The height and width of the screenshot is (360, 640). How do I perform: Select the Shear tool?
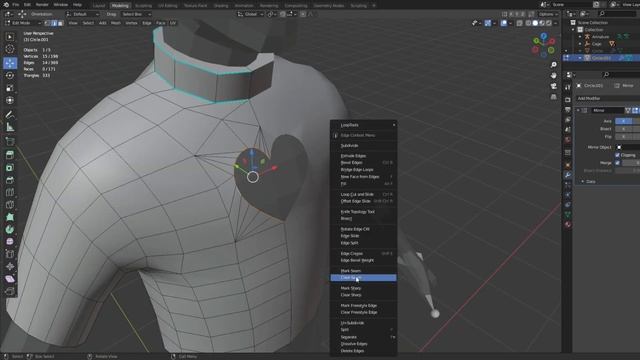click(x=10, y=279)
